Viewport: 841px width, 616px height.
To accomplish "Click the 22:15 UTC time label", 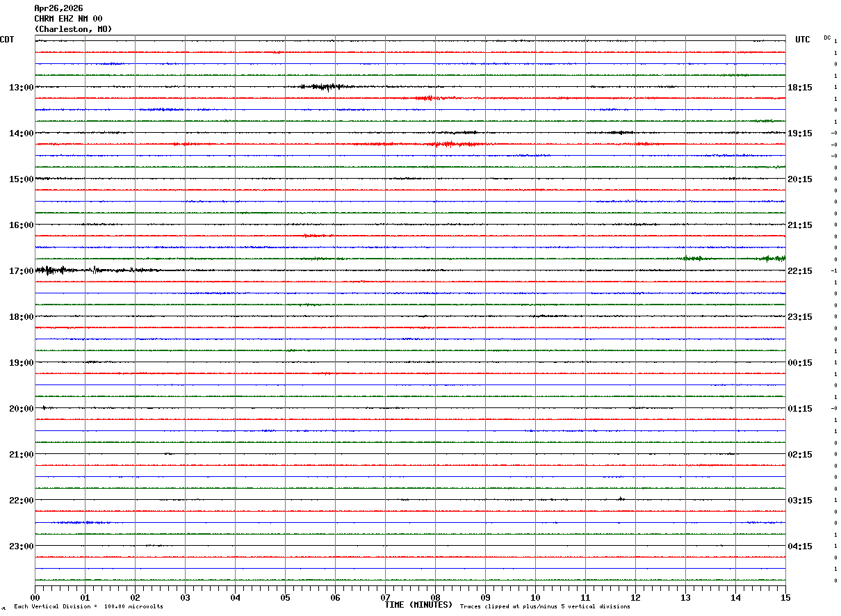I will [800, 271].
